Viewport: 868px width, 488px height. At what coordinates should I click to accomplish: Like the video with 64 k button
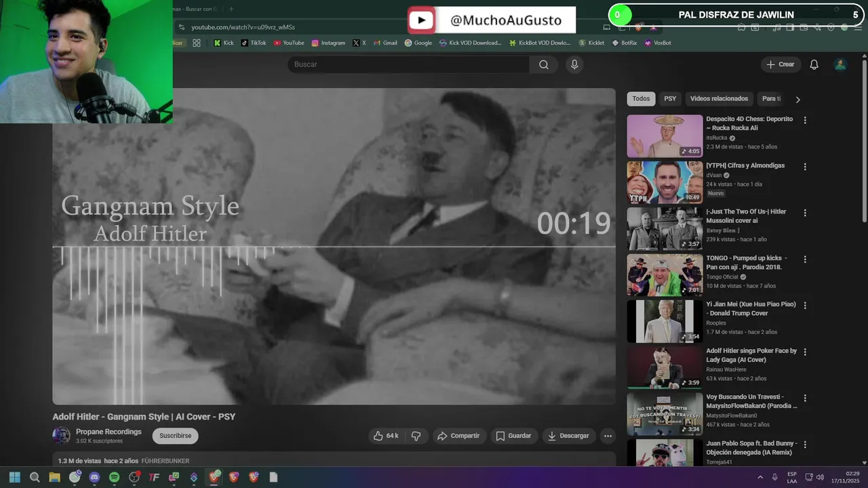[386, 436]
